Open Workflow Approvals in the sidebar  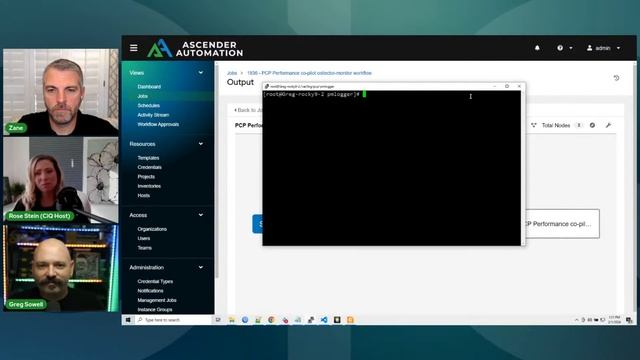158,124
